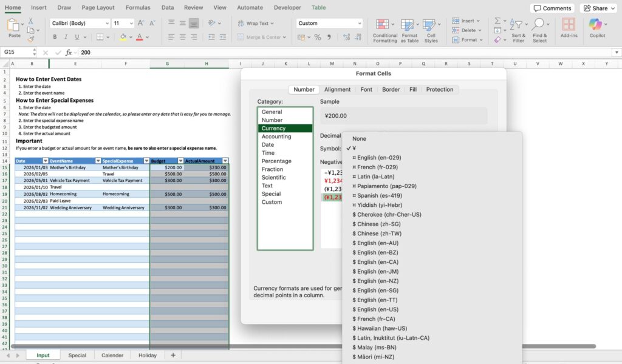The height and width of the screenshot is (364, 622).
Task: Open the Cell Styles gallery
Action: click(x=431, y=30)
